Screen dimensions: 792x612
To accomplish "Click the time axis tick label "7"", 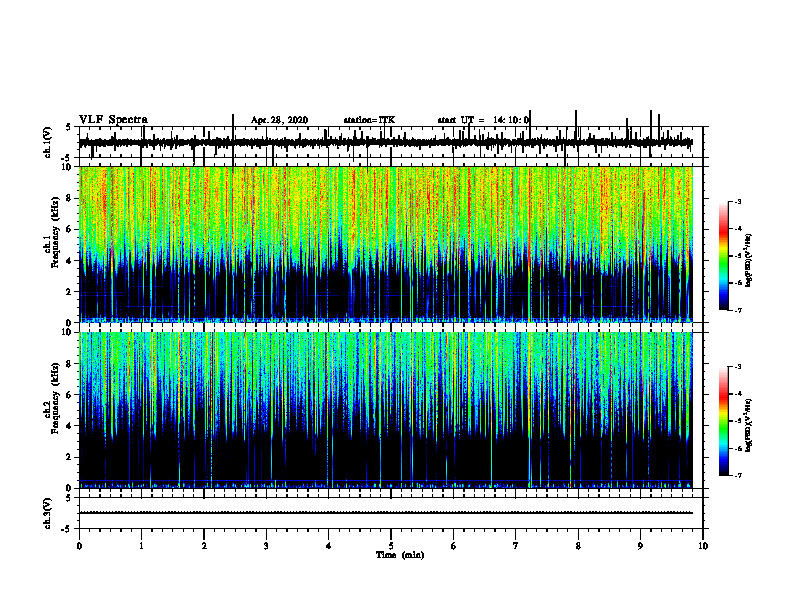I will point(516,546).
